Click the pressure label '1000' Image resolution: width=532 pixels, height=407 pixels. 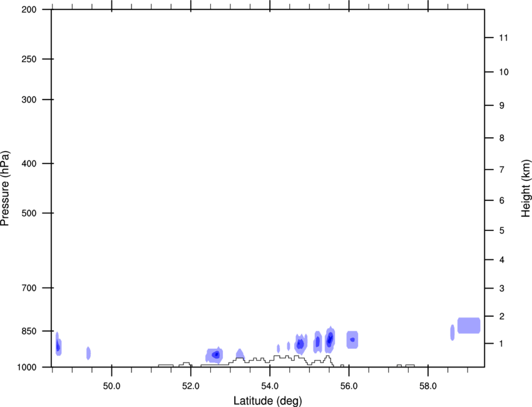click(x=27, y=368)
